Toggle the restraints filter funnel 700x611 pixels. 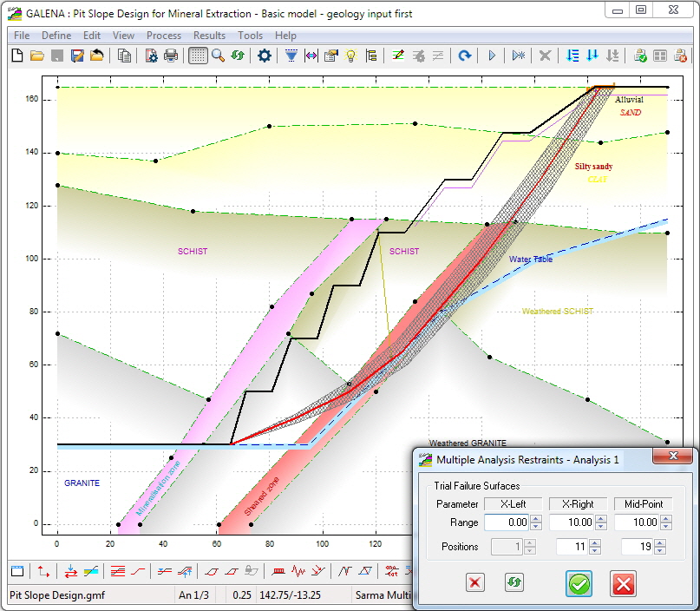pos(291,56)
